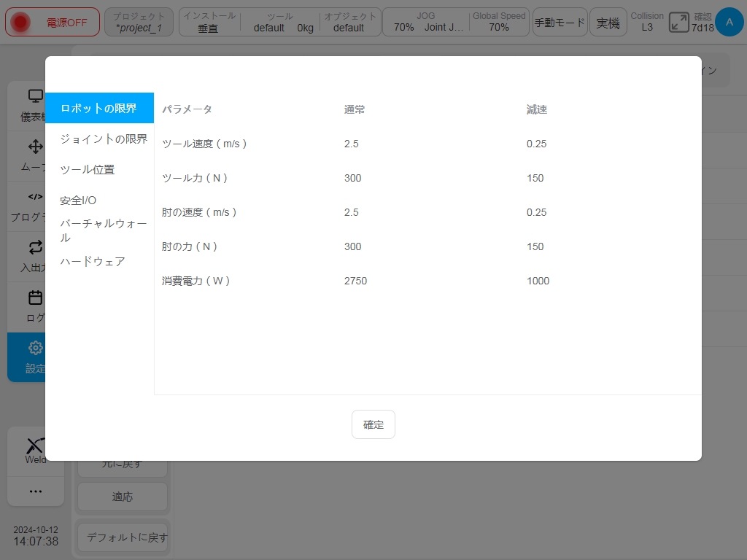Click 肘の速度 normal value 2.5

tap(352, 212)
